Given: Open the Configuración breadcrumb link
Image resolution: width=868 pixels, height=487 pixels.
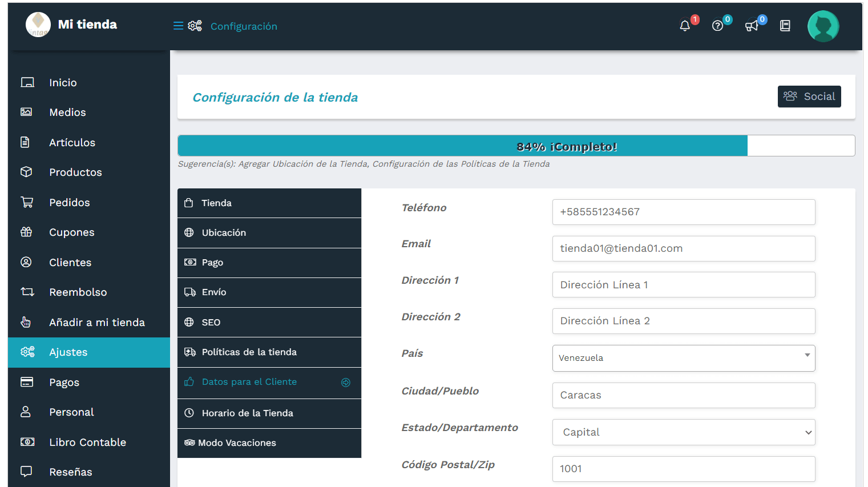Looking at the screenshot, I should 244,26.
